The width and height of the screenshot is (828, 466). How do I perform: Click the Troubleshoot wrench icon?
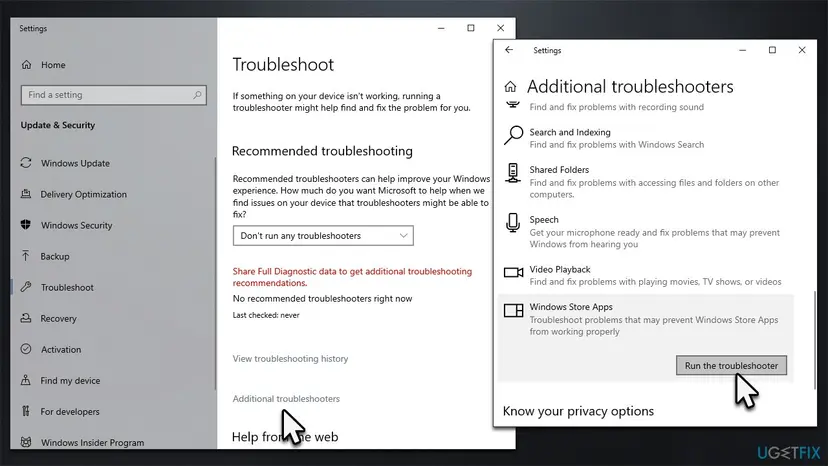click(x=26, y=287)
